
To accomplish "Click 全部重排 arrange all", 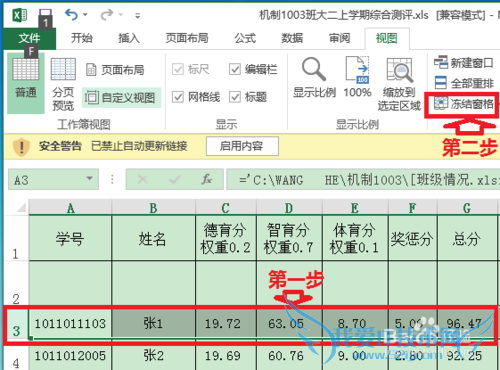I will [x=463, y=83].
